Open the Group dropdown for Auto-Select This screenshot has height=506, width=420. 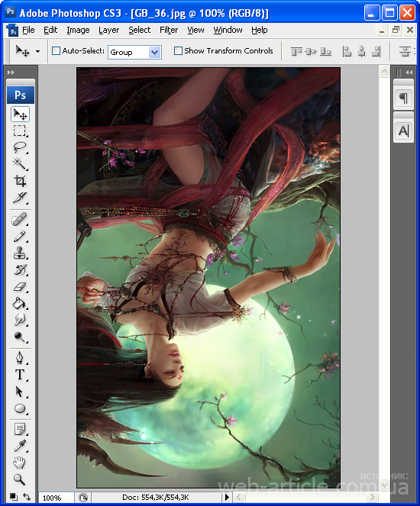134,52
